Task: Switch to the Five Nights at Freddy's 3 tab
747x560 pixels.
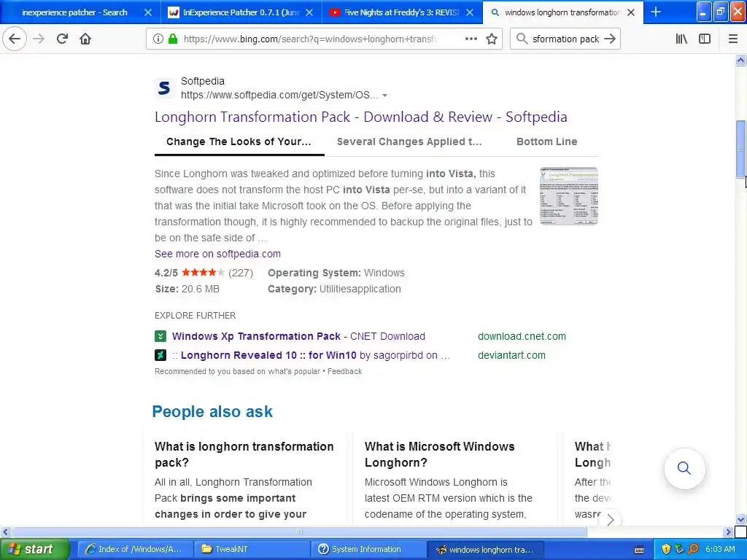Action: [402, 12]
